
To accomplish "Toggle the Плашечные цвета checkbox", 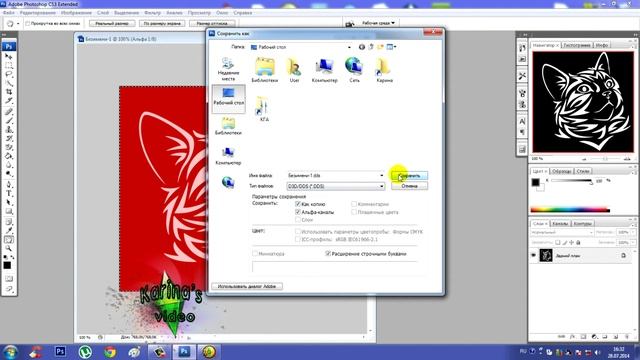I will pyautogui.click(x=354, y=212).
